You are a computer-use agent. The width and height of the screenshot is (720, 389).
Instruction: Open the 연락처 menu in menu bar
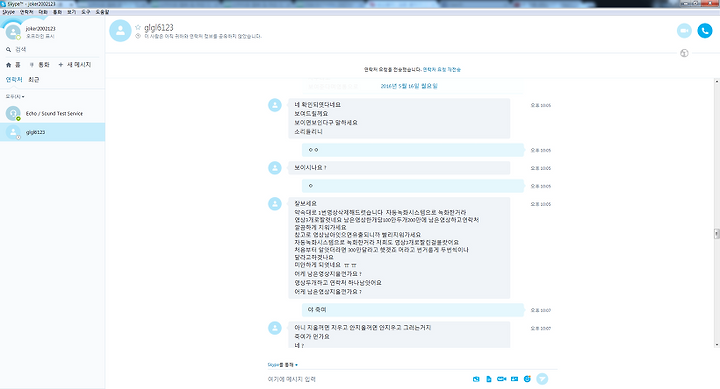click(x=26, y=12)
